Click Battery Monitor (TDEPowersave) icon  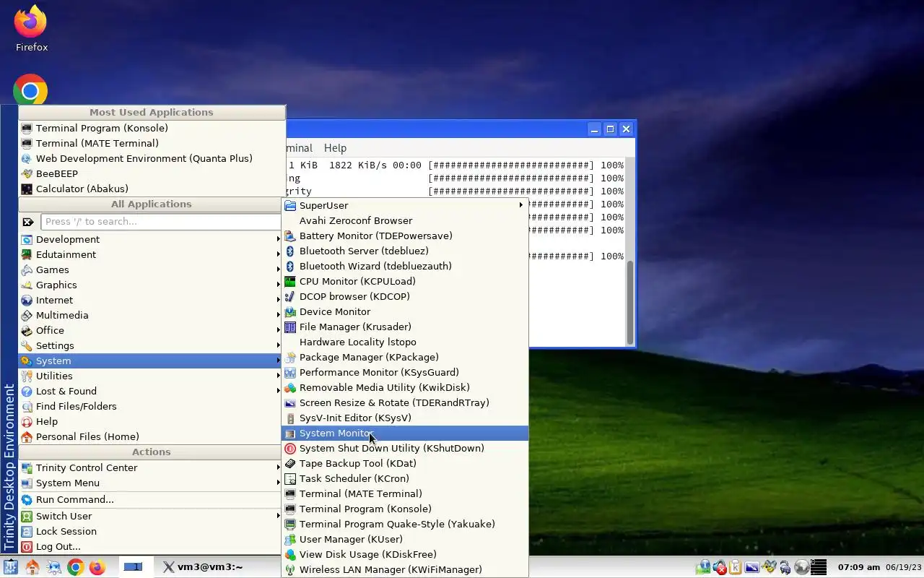pyautogui.click(x=290, y=236)
